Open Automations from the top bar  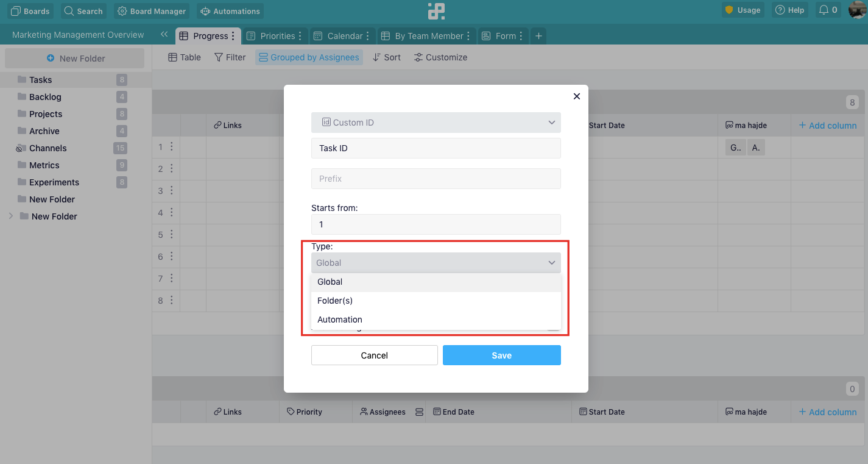click(x=230, y=11)
